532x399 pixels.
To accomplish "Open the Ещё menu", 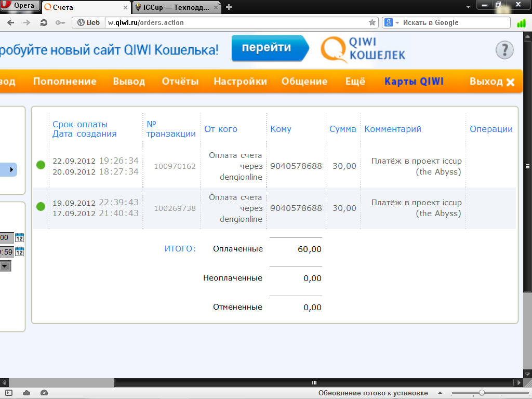I will (x=355, y=82).
